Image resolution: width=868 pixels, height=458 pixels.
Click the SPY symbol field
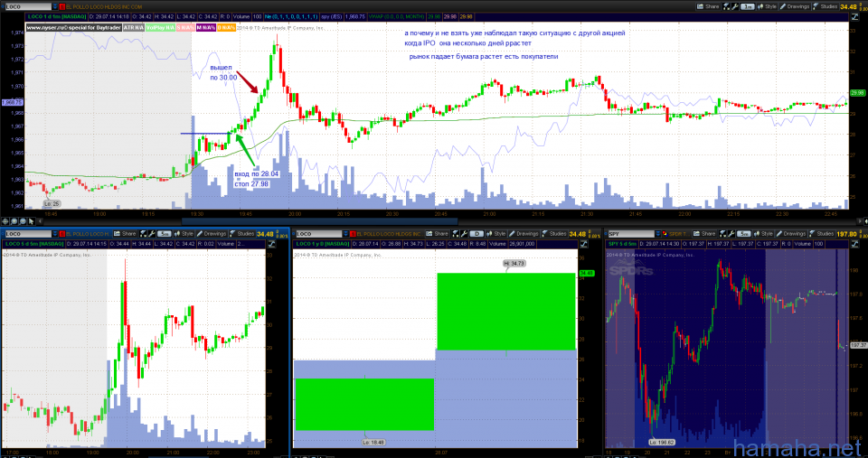tap(631, 234)
